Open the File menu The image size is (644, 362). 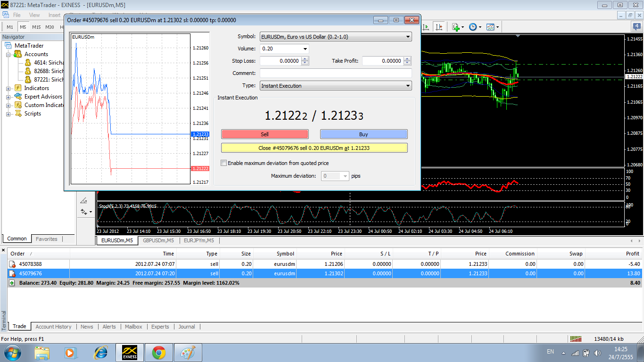coord(17,15)
